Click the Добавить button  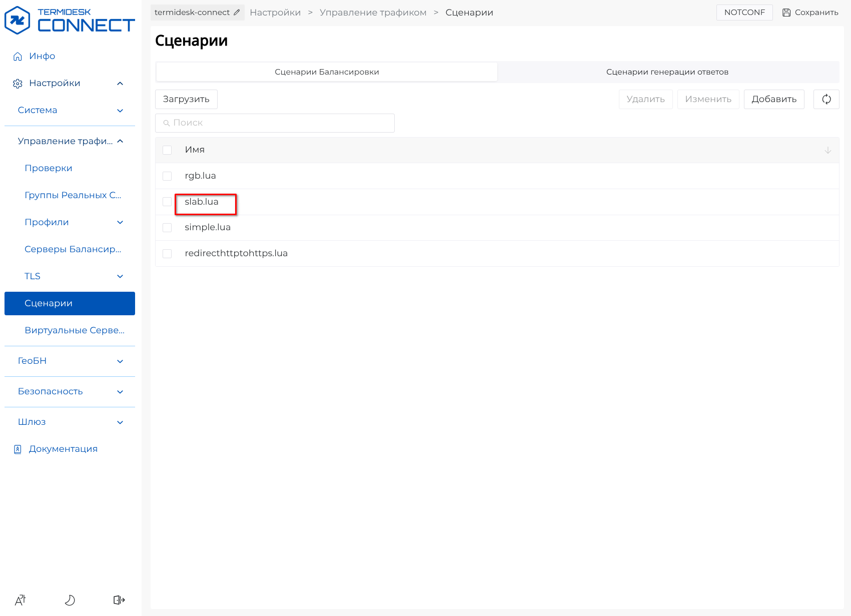[773, 99]
